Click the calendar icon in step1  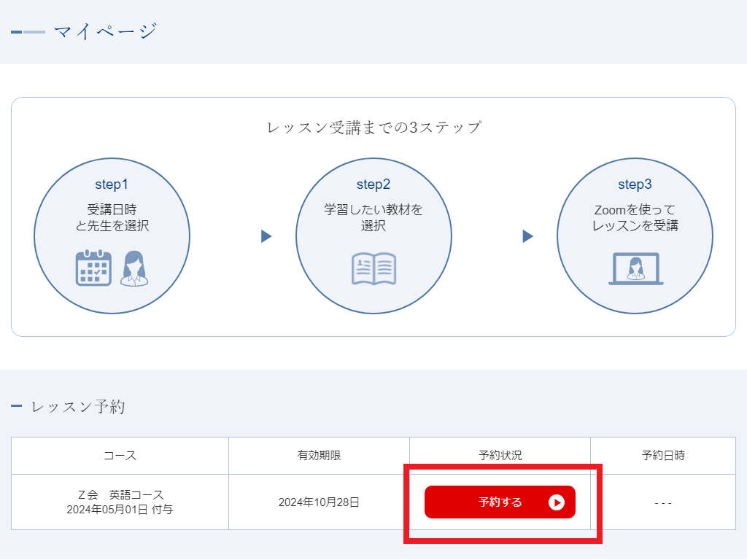click(93, 268)
